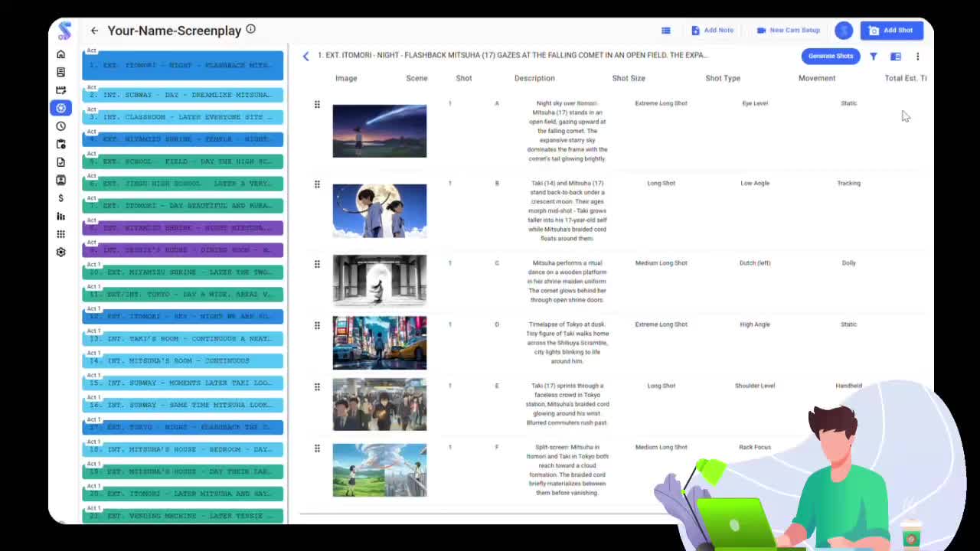
Task: Select scene 18 INT. MITSUHA'S HOUSE - BEDROOM
Action: point(183,449)
